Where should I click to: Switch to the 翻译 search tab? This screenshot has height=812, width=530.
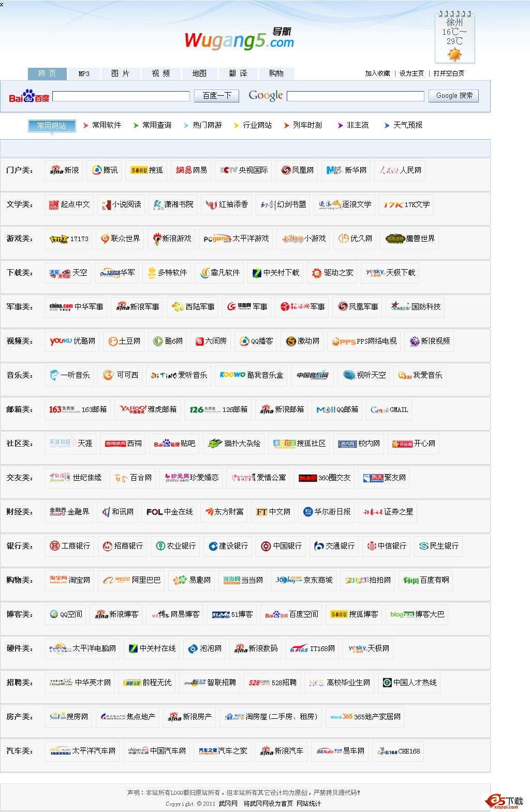pos(238,73)
